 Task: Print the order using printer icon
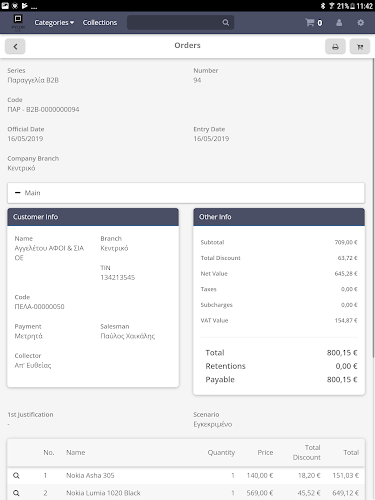point(335,46)
